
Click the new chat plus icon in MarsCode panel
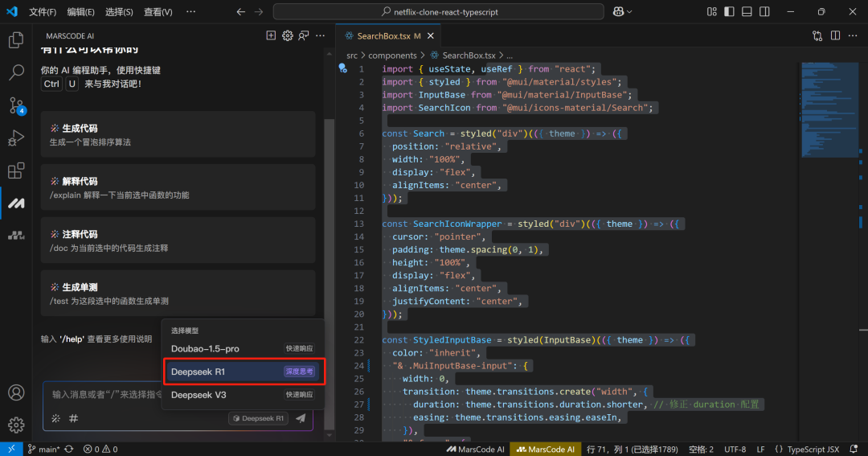click(x=271, y=36)
